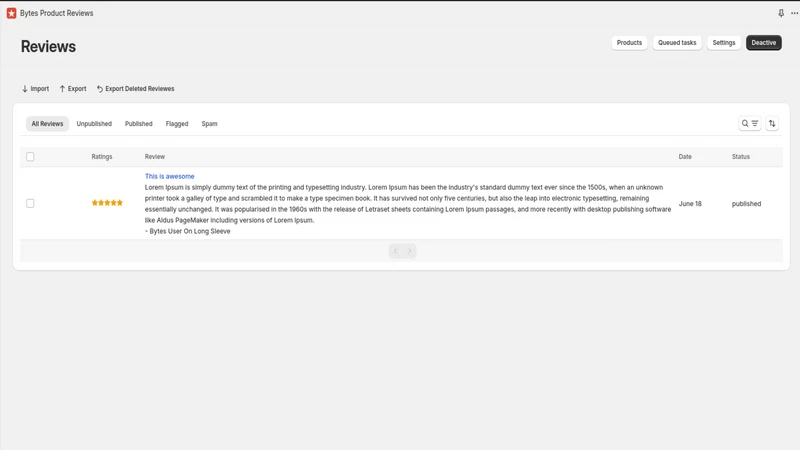Open search and filter reviews button

749,123
